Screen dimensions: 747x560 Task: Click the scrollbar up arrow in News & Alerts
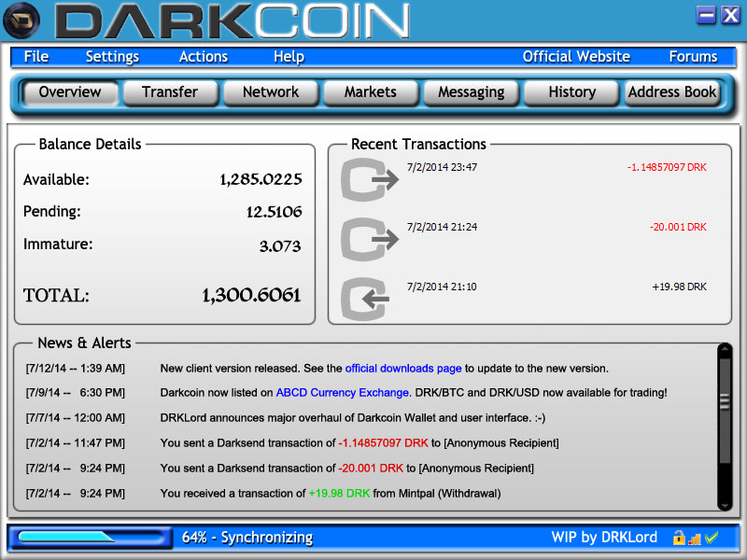725,349
